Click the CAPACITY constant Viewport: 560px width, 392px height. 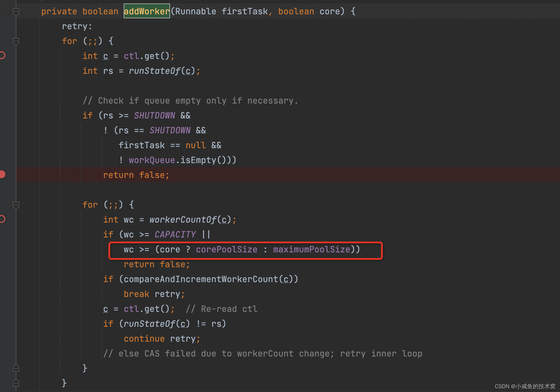[175, 235]
